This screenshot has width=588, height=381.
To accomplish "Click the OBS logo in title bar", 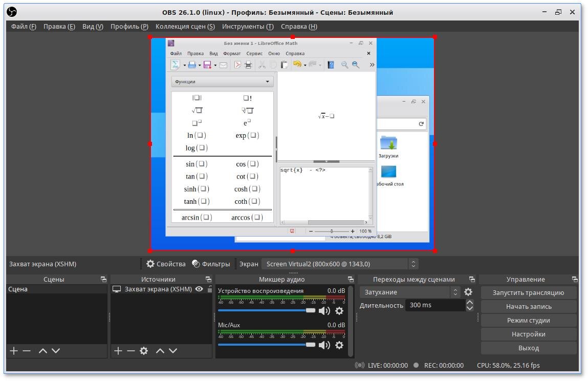I will (12, 12).
